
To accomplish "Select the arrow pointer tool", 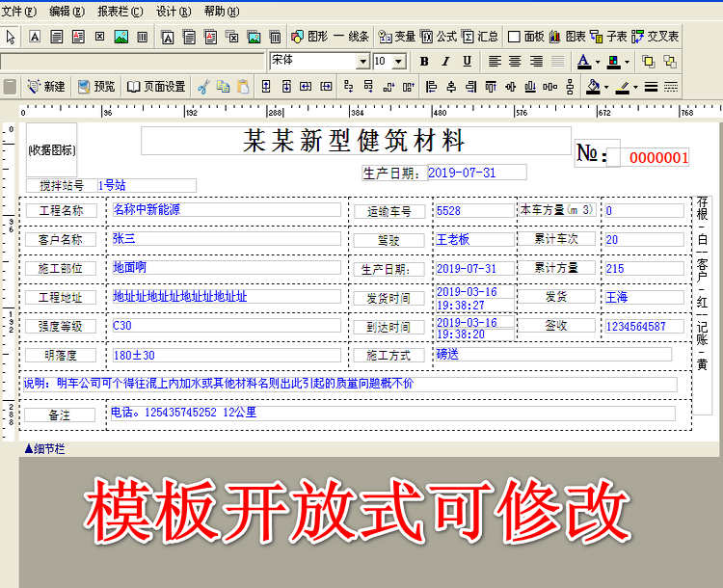I will pyautogui.click(x=11, y=37).
